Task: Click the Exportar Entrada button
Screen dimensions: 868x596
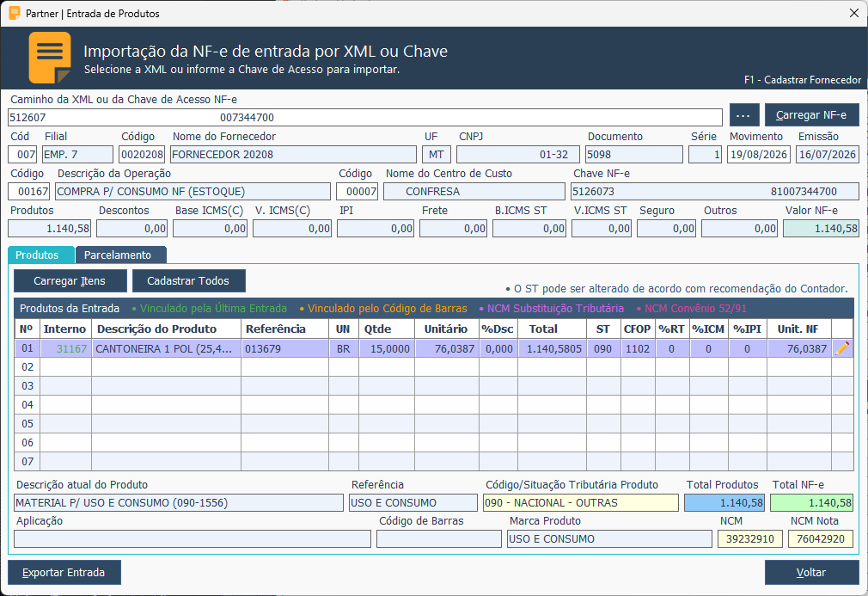Action: pyautogui.click(x=64, y=572)
